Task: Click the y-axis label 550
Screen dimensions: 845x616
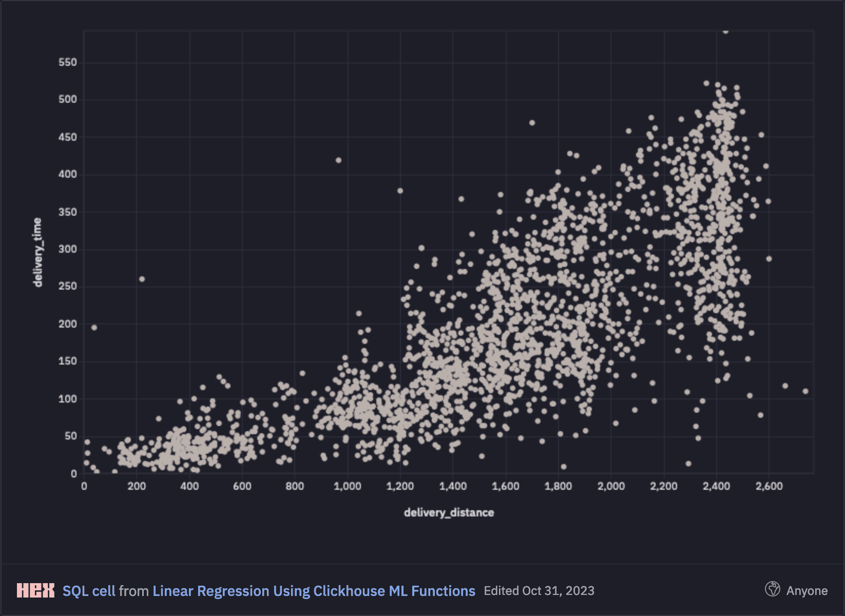Action: tap(68, 63)
